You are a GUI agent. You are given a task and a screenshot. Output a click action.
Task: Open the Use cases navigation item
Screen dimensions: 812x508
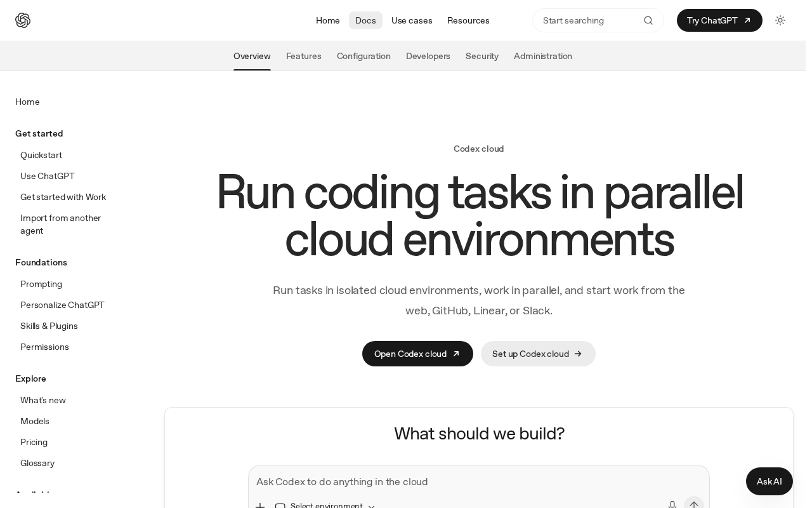pos(412,20)
